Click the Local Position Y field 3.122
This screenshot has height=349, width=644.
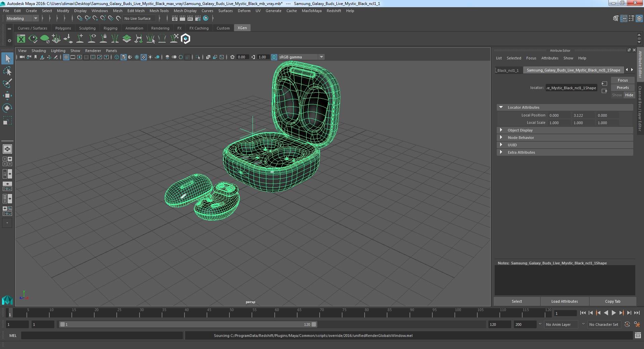[x=583, y=115]
